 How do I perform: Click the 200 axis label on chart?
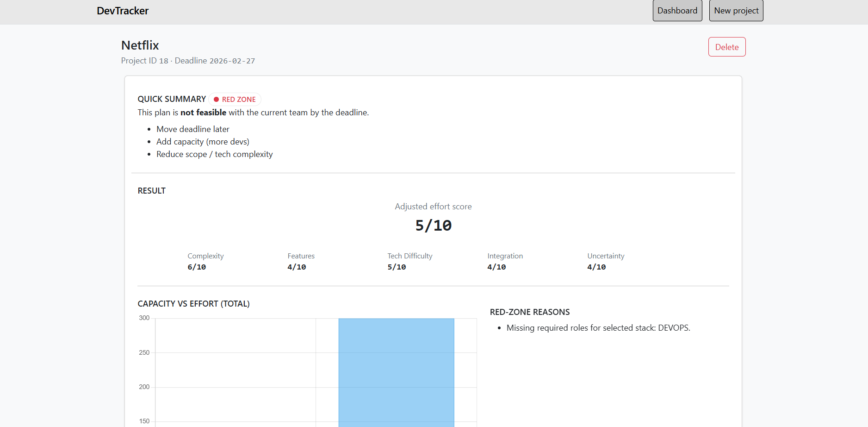tap(144, 387)
